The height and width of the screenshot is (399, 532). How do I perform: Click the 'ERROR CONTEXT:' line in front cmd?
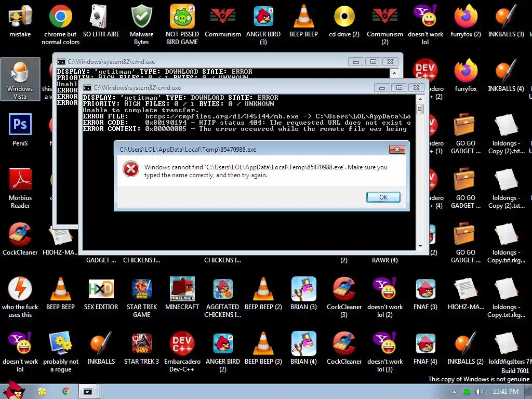pyautogui.click(x=245, y=129)
